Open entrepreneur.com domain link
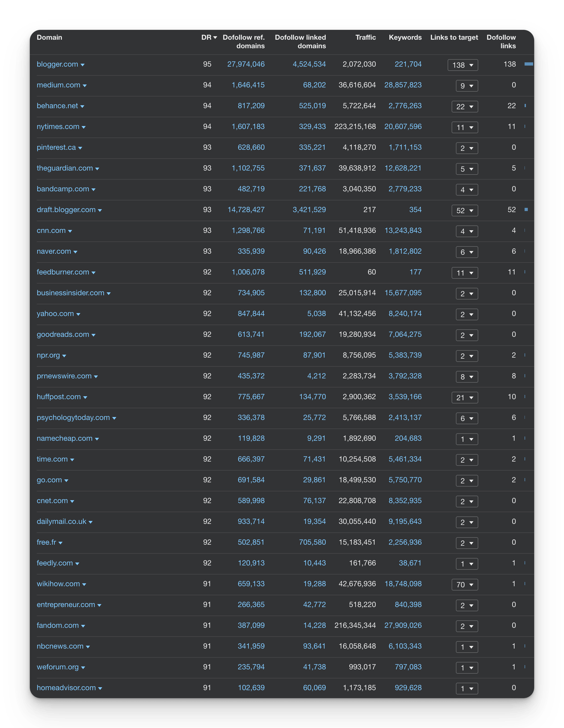Viewport: 564px width, 728px height. pyautogui.click(x=66, y=604)
